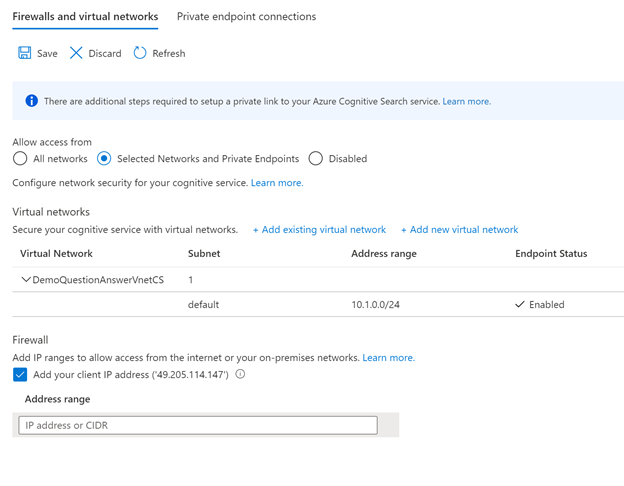Click the blue info icon in banner

click(x=31, y=101)
